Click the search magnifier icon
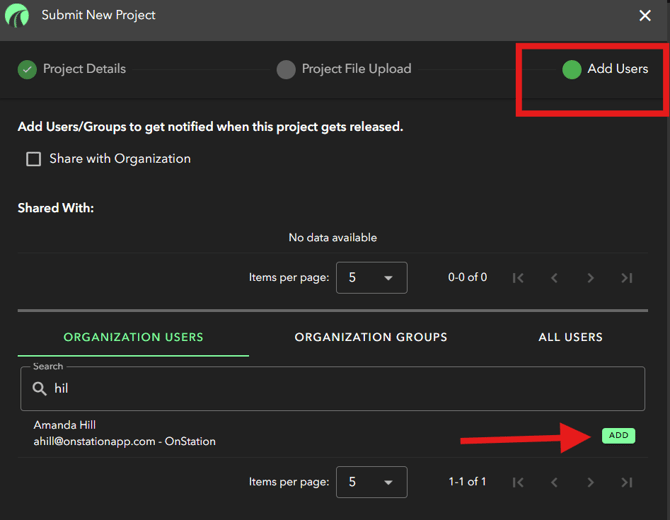Image resolution: width=670 pixels, height=520 pixels. 40,389
